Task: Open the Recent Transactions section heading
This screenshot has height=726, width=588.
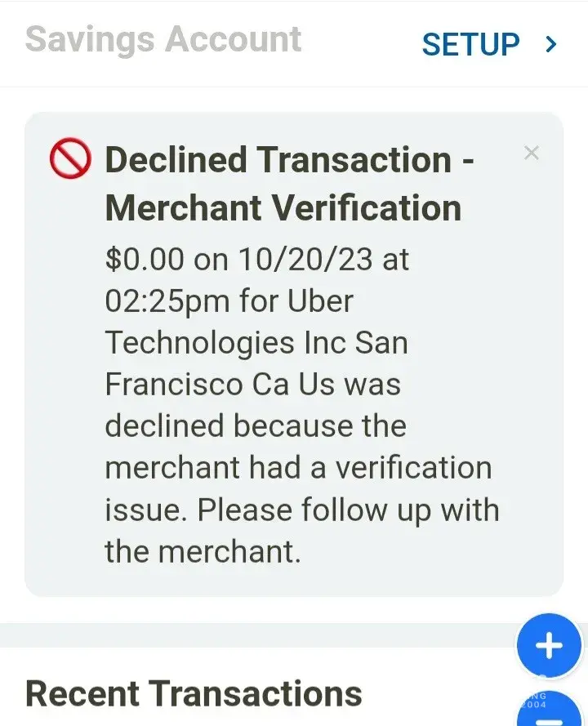Action: (x=194, y=693)
